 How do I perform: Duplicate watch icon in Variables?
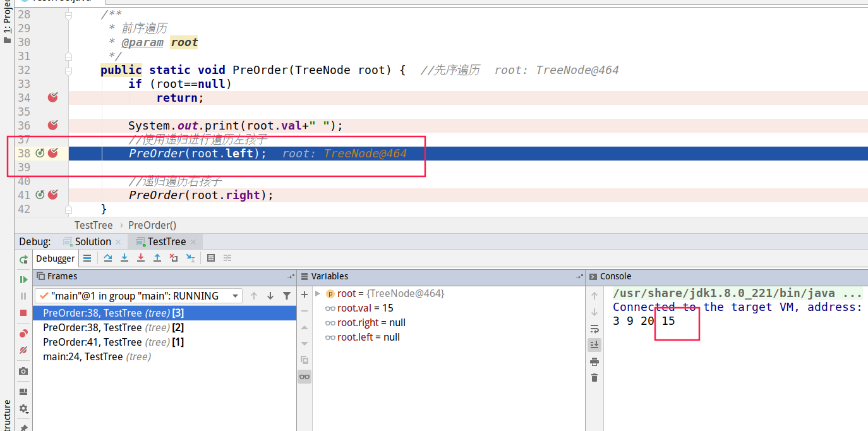304,360
